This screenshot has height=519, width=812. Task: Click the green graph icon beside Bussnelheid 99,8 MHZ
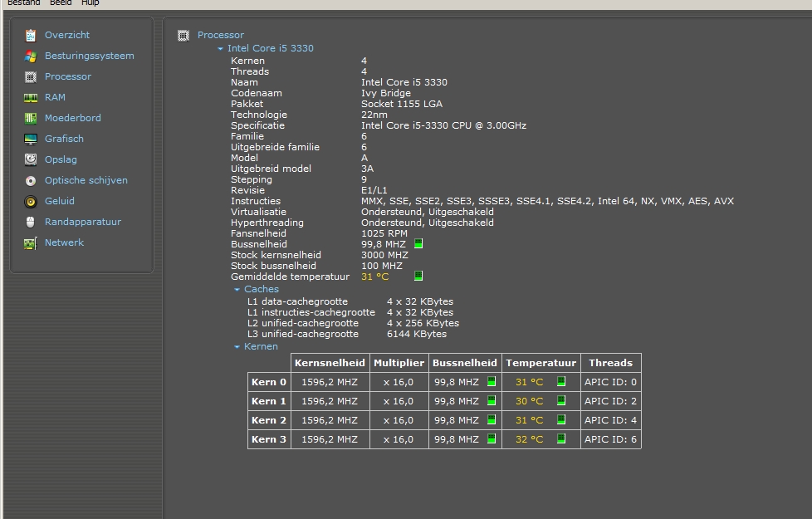(x=418, y=243)
